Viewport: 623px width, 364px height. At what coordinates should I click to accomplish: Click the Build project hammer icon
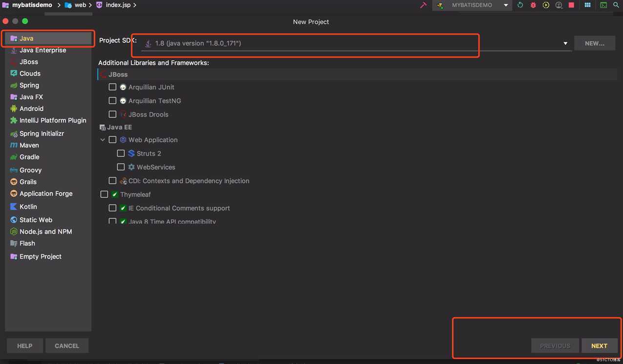pyautogui.click(x=423, y=5)
